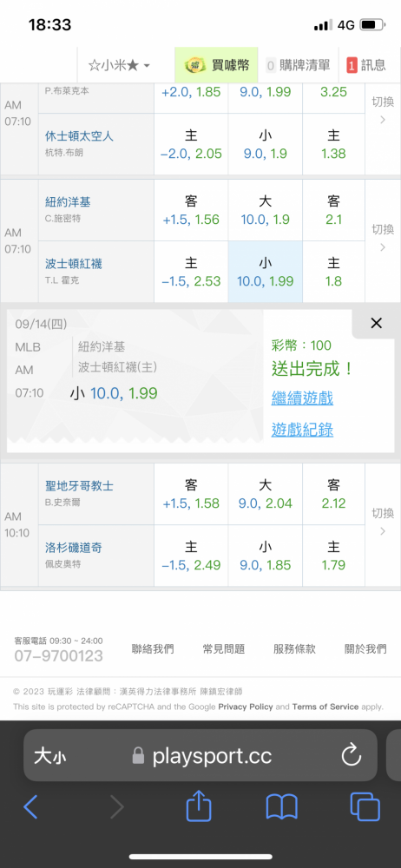Go back with Safari back arrow
Screen dimensions: 401x868
pyautogui.click(x=30, y=807)
